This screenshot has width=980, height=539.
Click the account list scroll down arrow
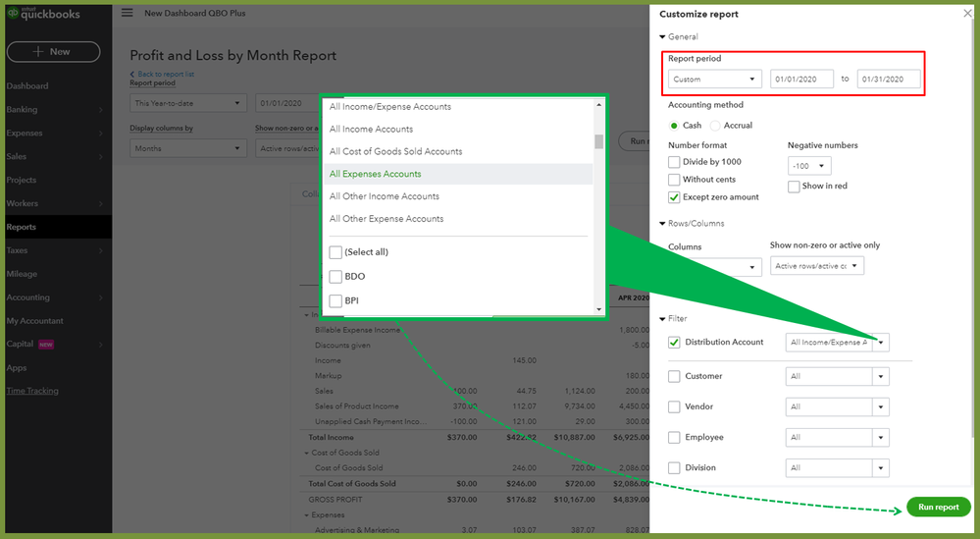[598, 309]
